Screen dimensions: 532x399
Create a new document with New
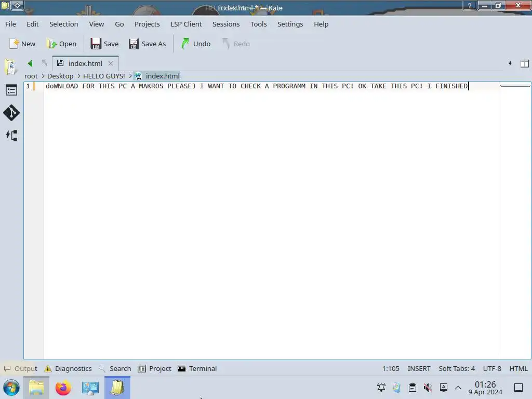(x=22, y=44)
